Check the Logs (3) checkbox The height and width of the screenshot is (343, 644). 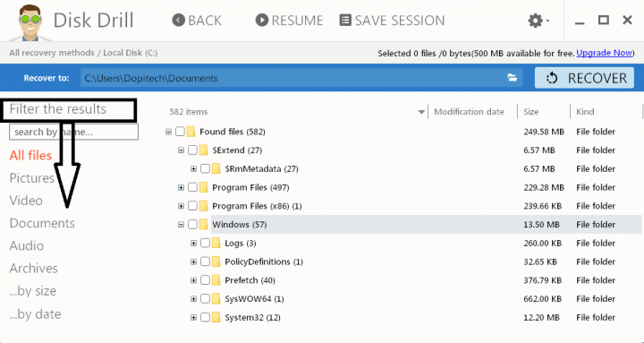pyautogui.click(x=205, y=243)
